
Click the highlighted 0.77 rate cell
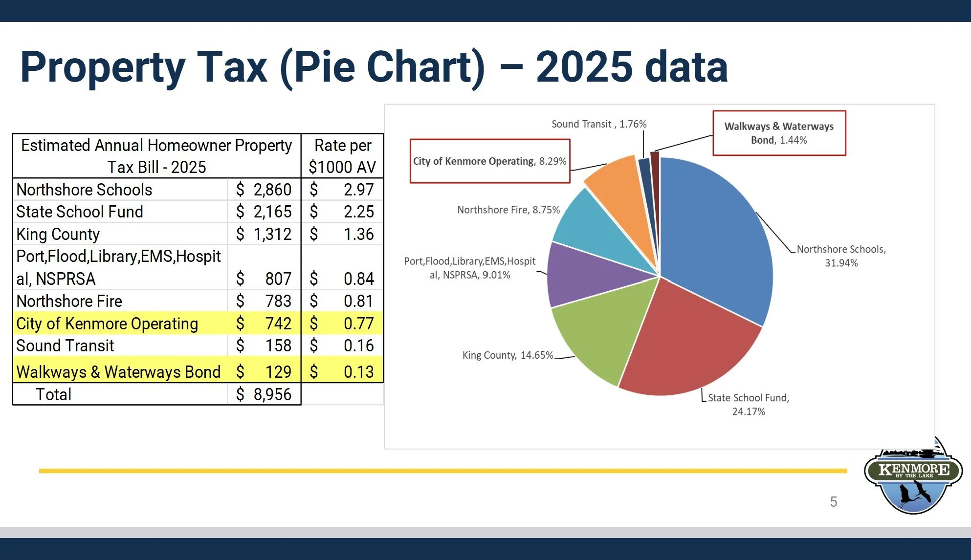click(x=342, y=323)
